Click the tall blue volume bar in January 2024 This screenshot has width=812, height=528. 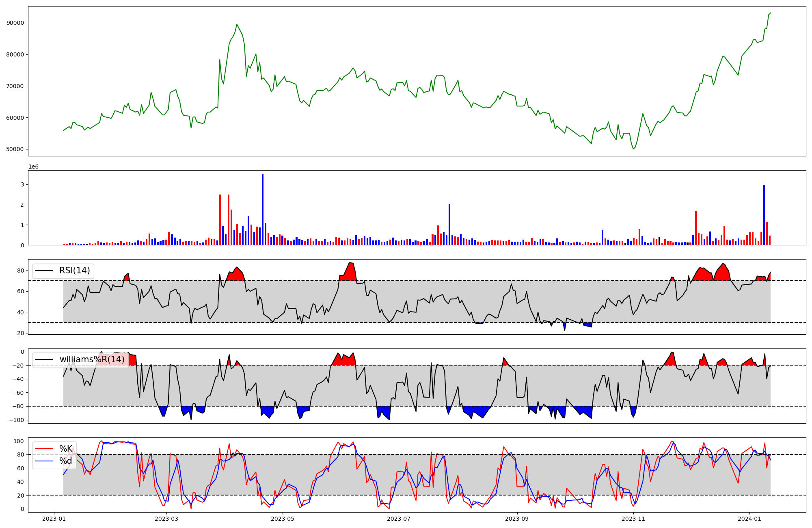pyautogui.click(x=764, y=214)
